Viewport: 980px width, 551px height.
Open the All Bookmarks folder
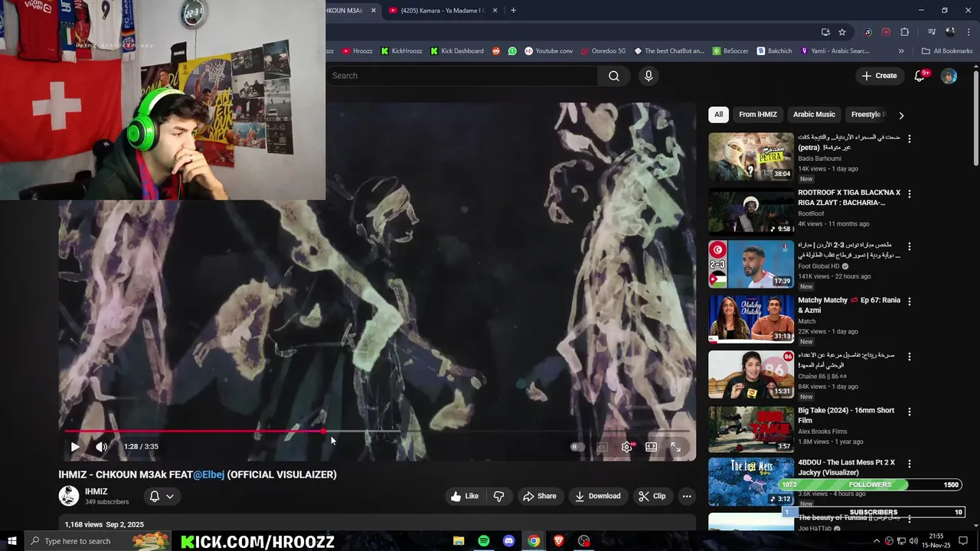[x=947, y=51]
